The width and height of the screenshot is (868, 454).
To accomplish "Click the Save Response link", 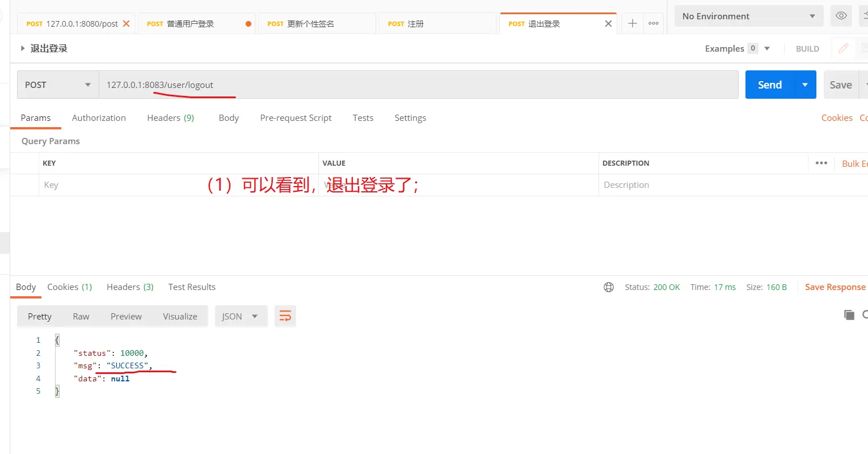I will pyautogui.click(x=835, y=287).
